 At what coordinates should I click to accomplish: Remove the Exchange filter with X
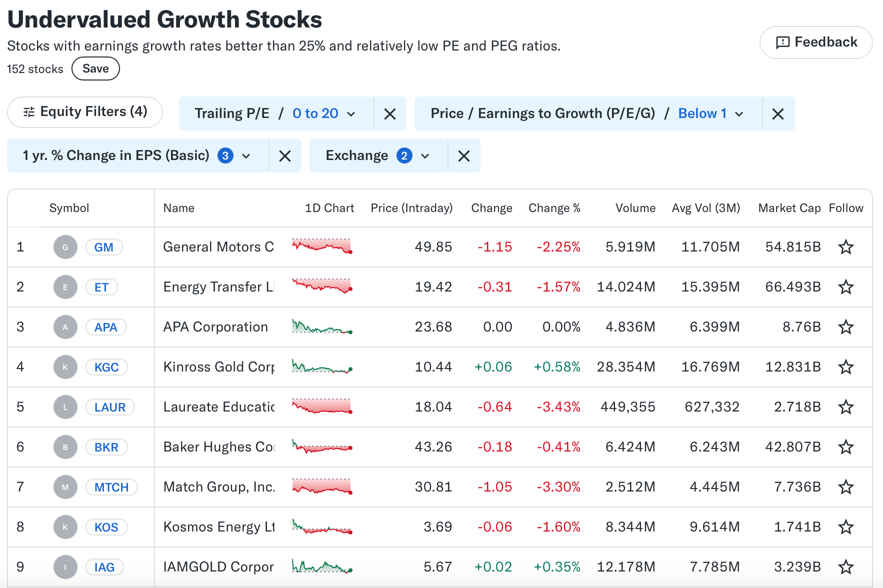(464, 156)
